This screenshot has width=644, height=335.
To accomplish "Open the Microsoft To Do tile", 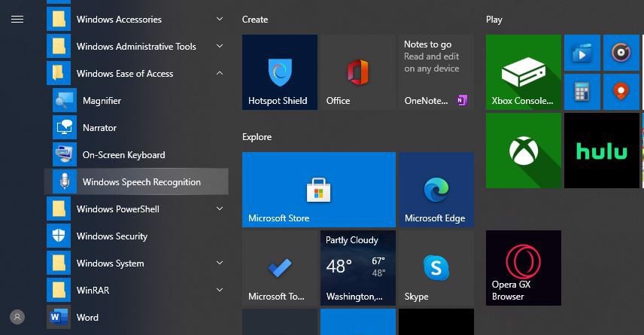I will pos(280,268).
